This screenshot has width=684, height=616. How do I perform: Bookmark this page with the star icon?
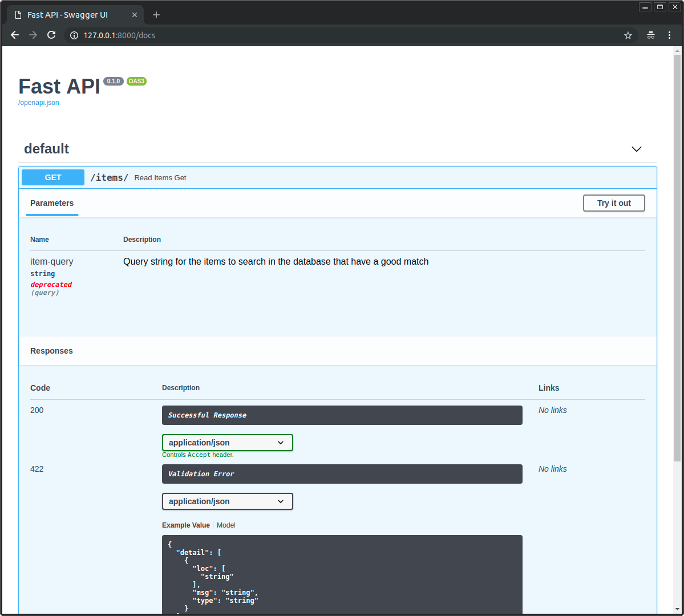628,35
